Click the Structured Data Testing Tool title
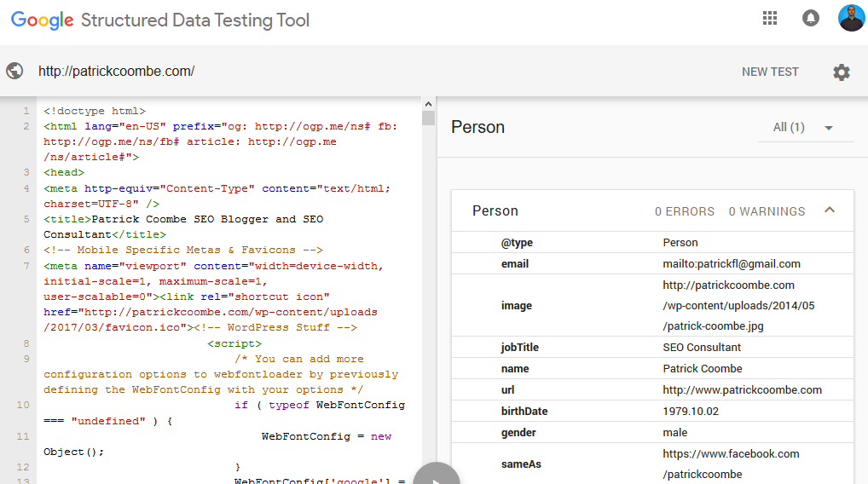This screenshot has height=484, width=868. [x=195, y=20]
